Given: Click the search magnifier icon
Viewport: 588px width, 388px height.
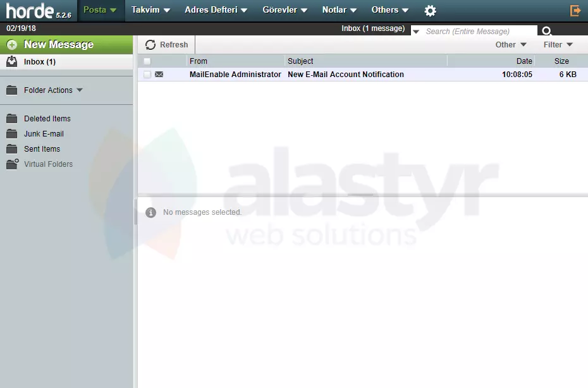Looking at the screenshot, I should click(x=547, y=31).
